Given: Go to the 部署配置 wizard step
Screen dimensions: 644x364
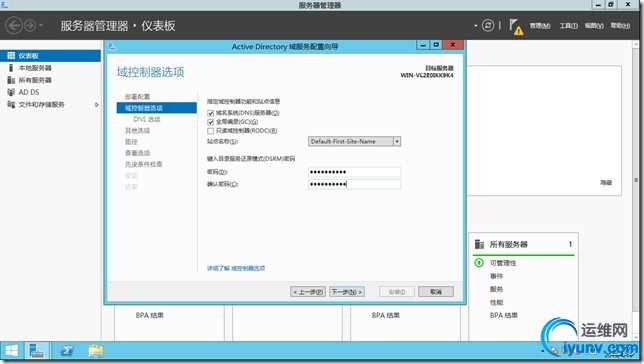Looking at the screenshot, I should click(138, 97).
